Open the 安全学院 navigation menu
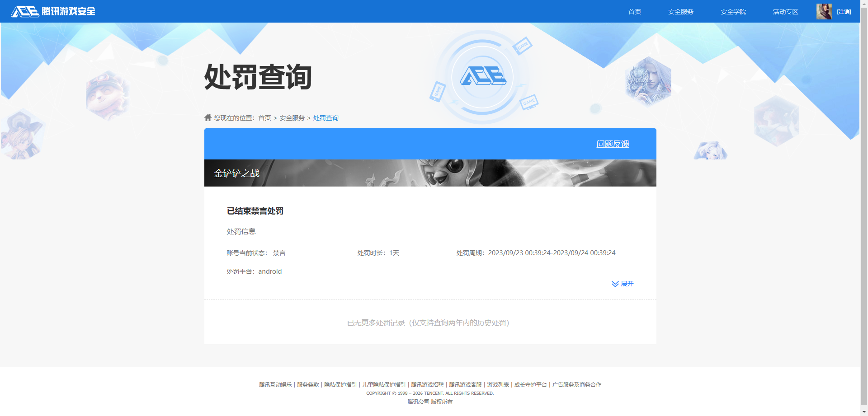868x416 pixels. (x=732, y=11)
